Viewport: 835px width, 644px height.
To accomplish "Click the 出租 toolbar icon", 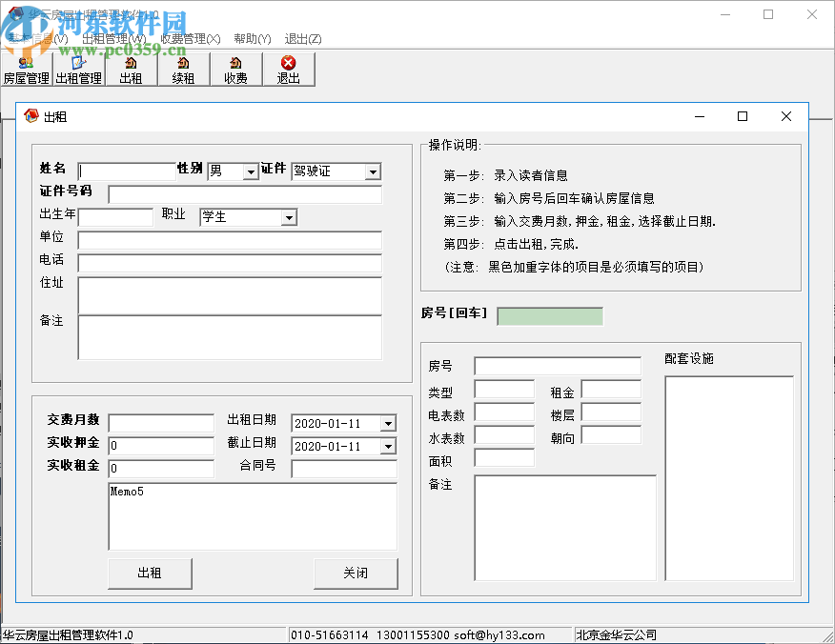I will click(x=131, y=70).
